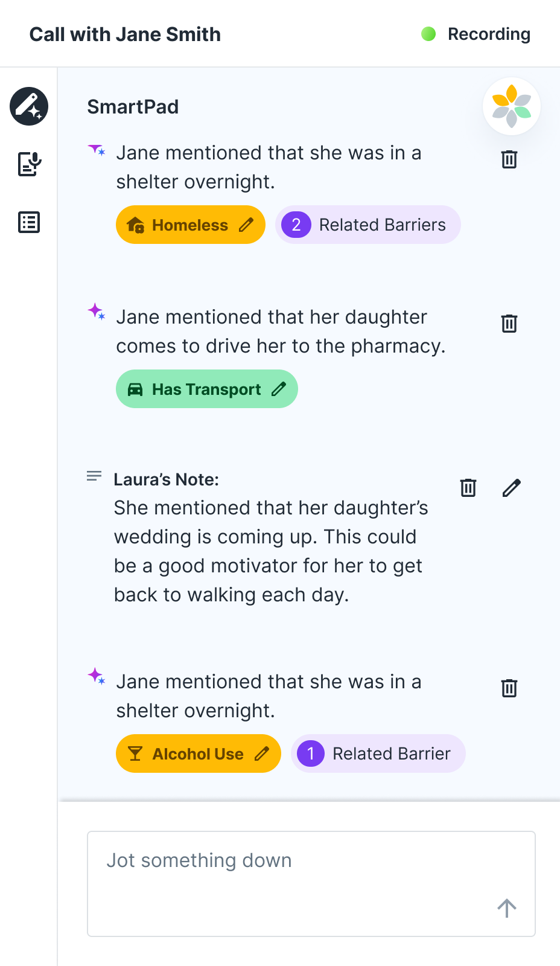Open the checklist sidebar icon

point(29,222)
